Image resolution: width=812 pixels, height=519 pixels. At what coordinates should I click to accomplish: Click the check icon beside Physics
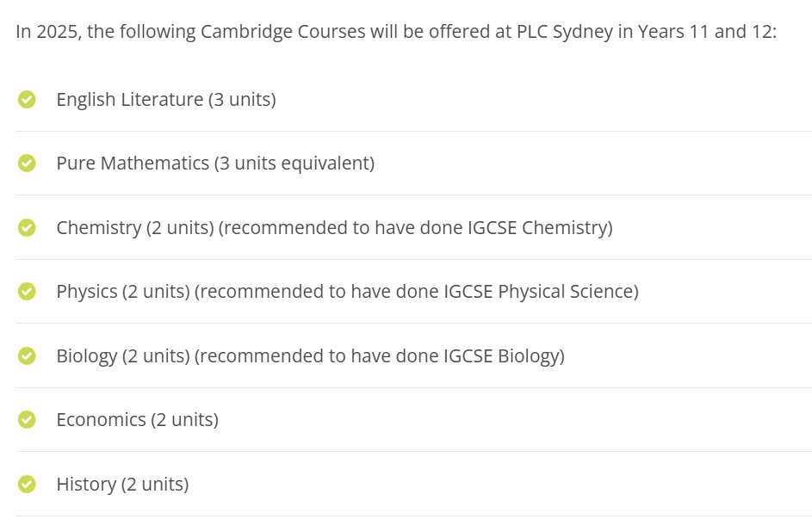point(27,291)
